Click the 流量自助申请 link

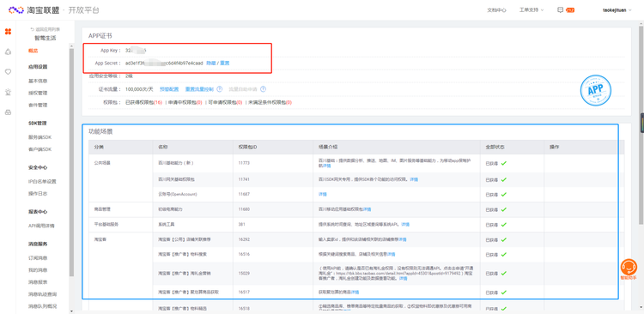pos(243,89)
